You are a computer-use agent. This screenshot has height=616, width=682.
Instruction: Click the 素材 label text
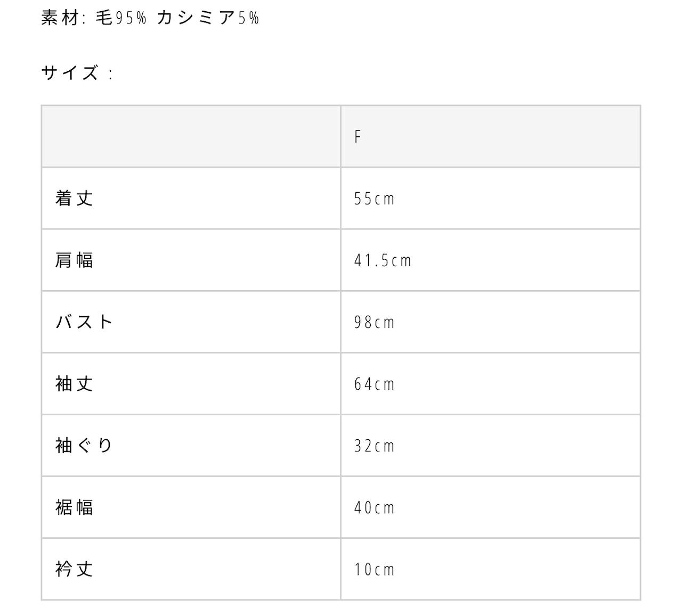pyautogui.click(x=60, y=18)
